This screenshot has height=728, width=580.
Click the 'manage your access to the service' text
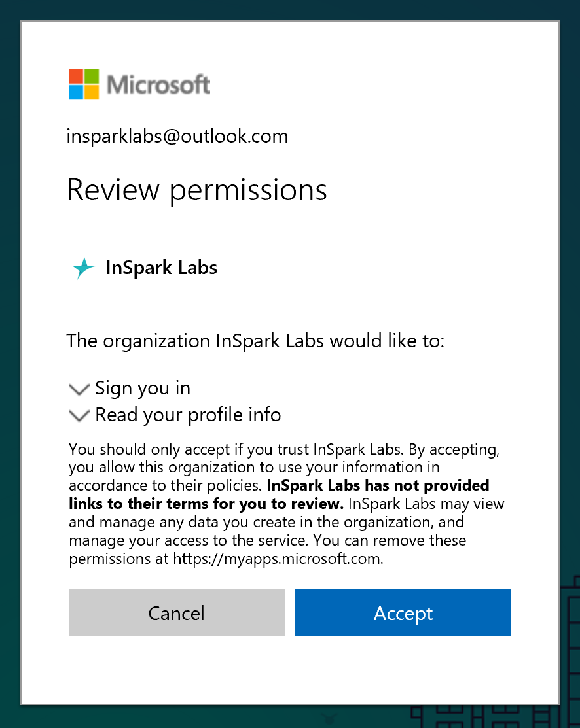[196, 541]
